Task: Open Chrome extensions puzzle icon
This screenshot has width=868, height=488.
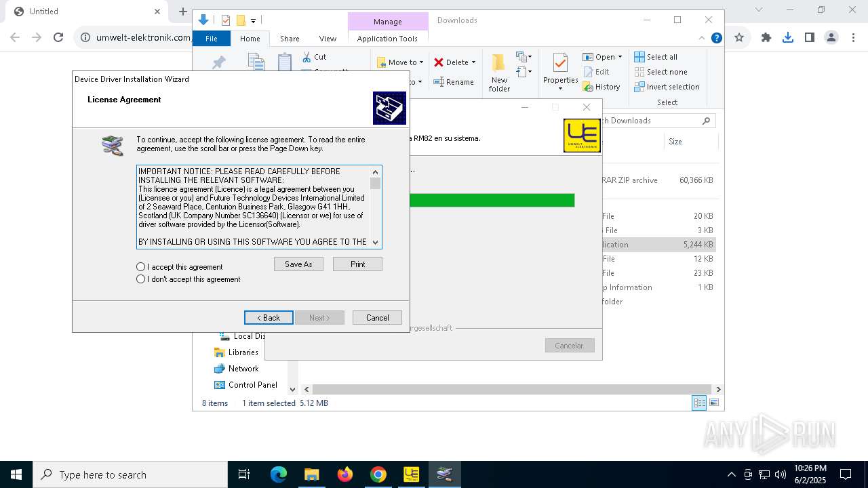Action: (766, 38)
